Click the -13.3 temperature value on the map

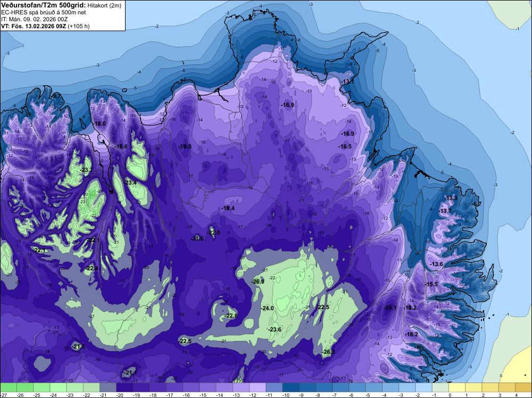coord(451,198)
